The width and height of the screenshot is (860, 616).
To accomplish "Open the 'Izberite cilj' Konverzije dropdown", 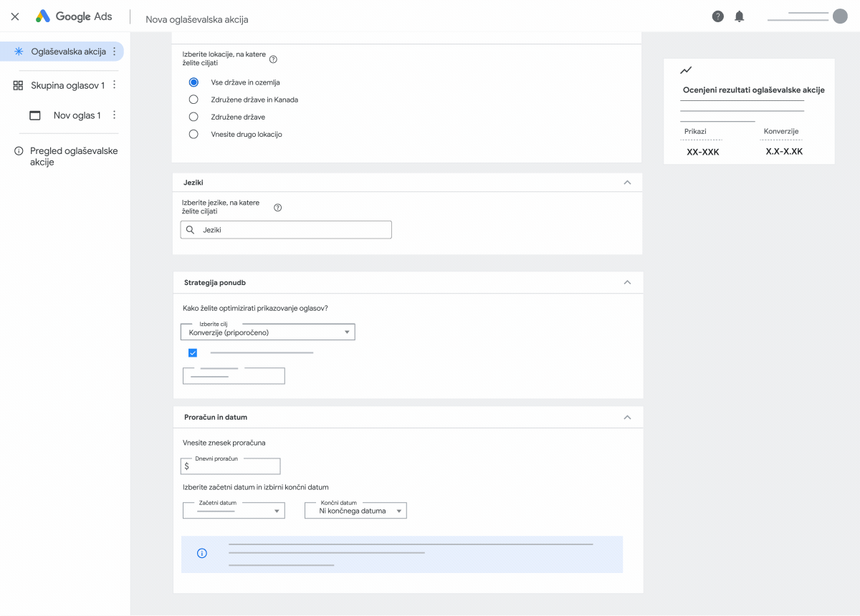I will click(269, 332).
